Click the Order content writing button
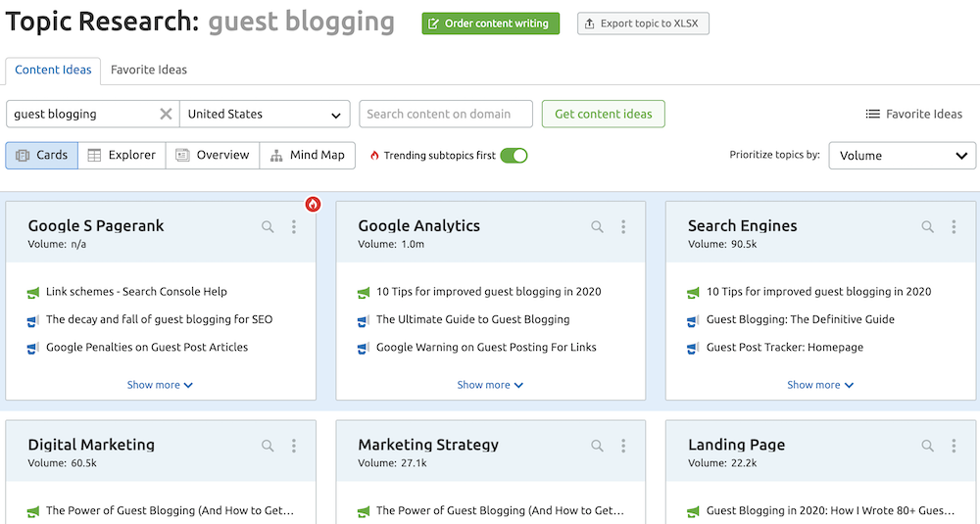Image resolution: width=980 pixels, height=524 pixels. [490, 24]
